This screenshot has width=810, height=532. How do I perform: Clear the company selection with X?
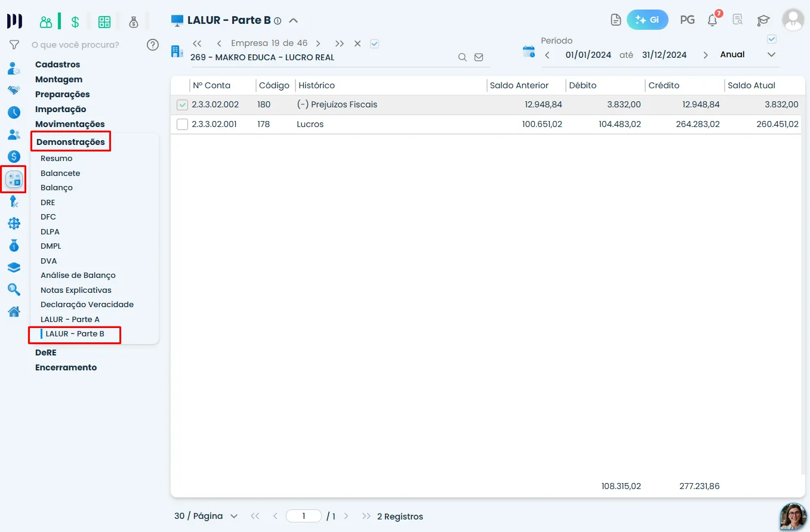pyautogui.click(x=358, y=44)
